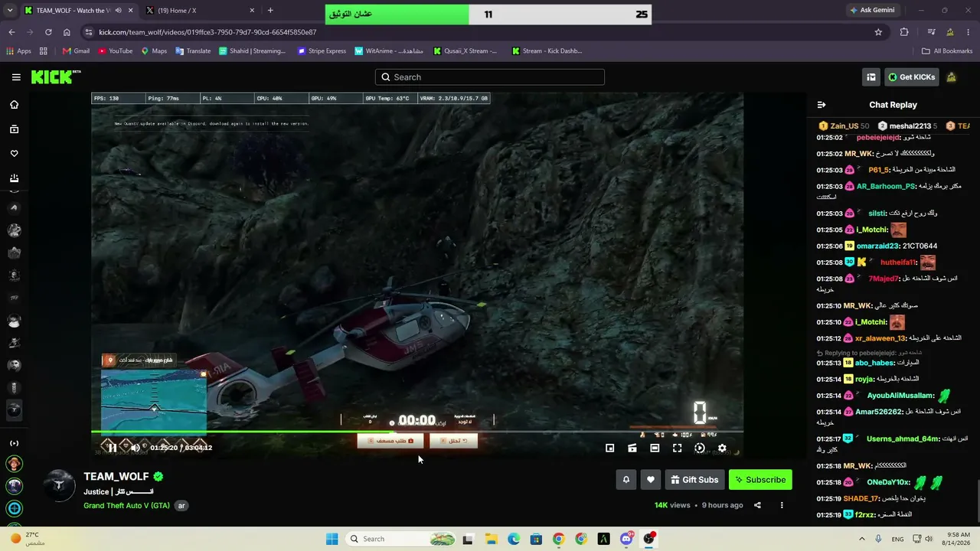The width and height of the screenshot is (980, 551).
Task: Subscribe to TEAM_WOLF
Action: point(760,480)
